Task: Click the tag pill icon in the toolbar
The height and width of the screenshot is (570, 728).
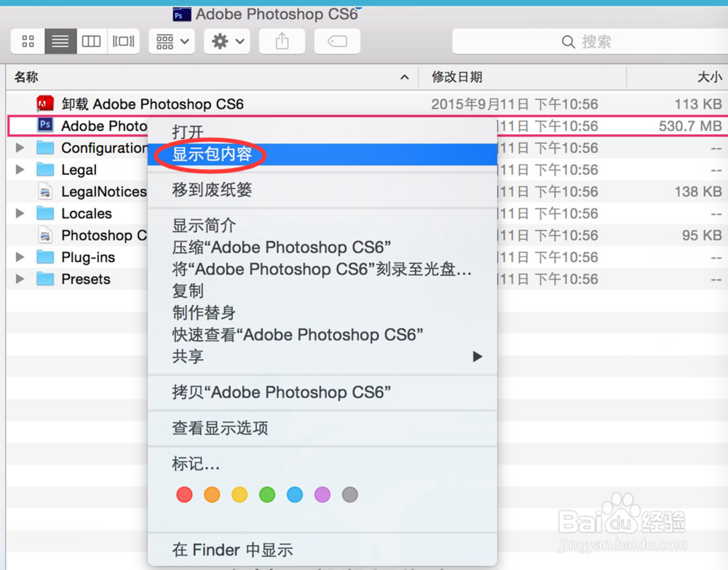Action: 336,41
